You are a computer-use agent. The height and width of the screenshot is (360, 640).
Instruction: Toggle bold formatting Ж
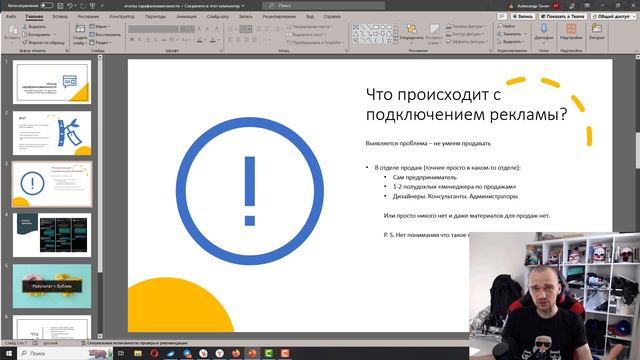pyautogui.click(x=132, y=40)
